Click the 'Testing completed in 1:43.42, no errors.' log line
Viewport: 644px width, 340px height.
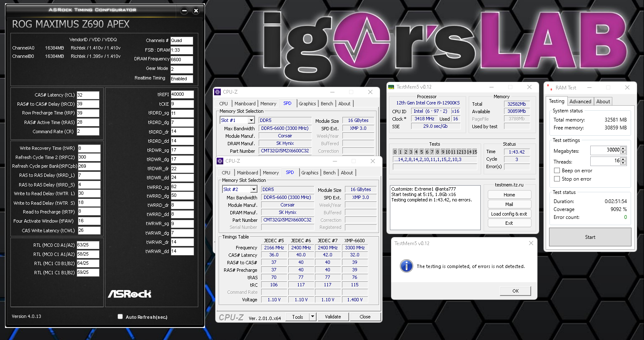(x=432, y=200)
